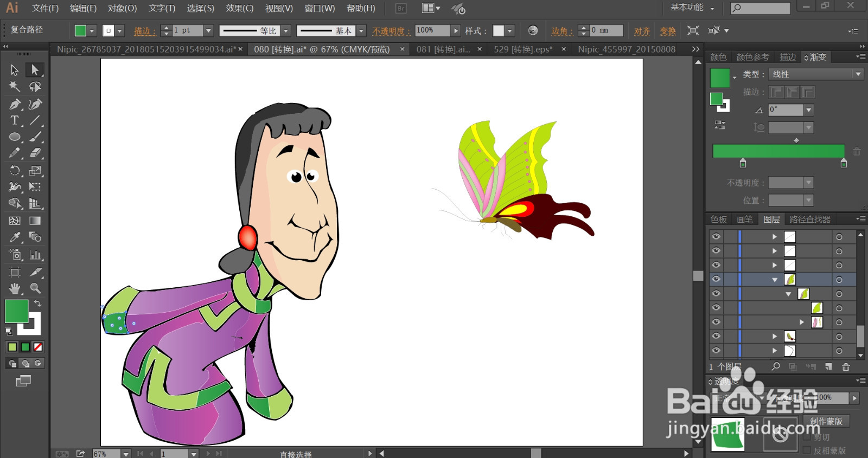Select the Rotate tool
Image resolution: width=868 pixels, height=458 pixels.
click(x=15, y=171)
